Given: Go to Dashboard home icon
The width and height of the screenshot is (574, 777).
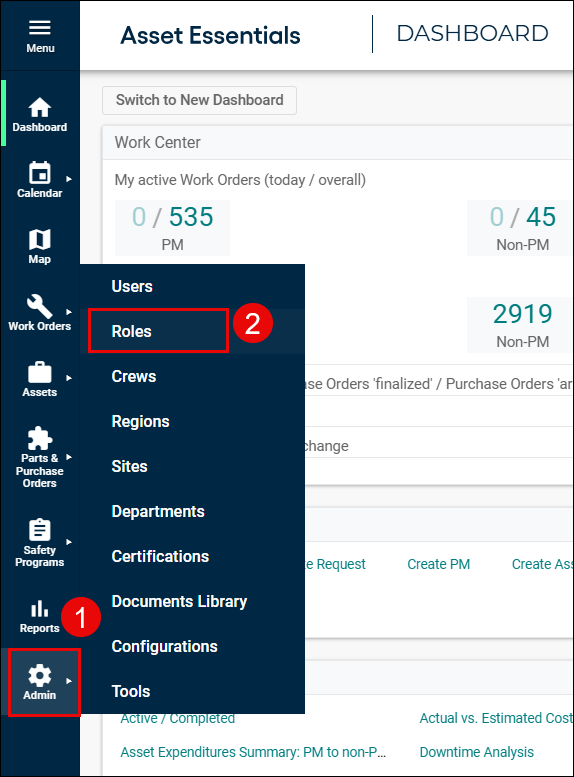Looking at the screenshot, I should [40, 108].
